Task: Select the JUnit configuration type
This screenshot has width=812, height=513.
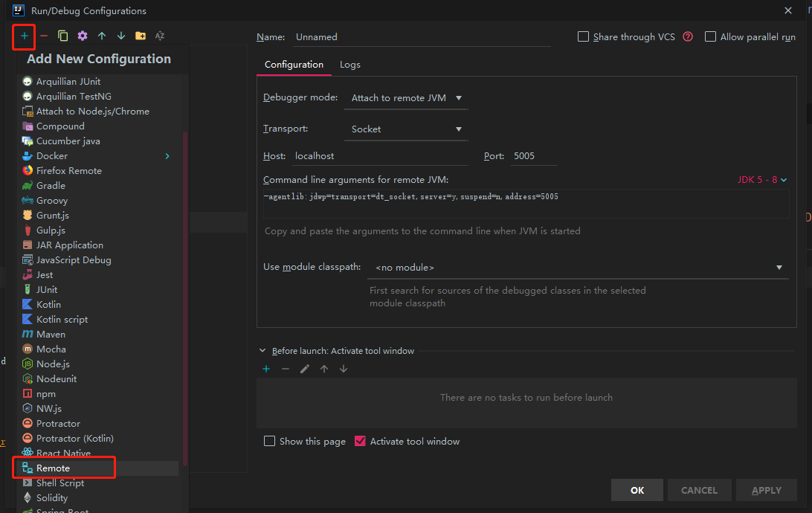Action: click(x=98, y=290)
